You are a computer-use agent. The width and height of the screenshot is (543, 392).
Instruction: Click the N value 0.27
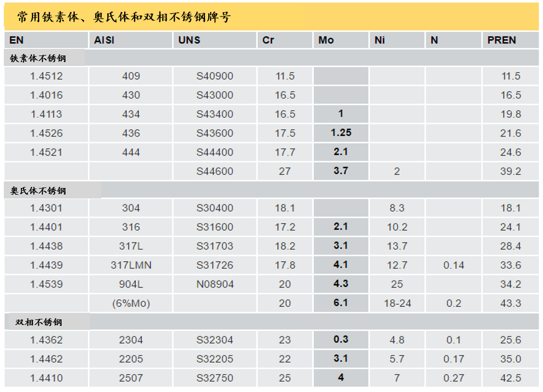[x=453, y=378]
